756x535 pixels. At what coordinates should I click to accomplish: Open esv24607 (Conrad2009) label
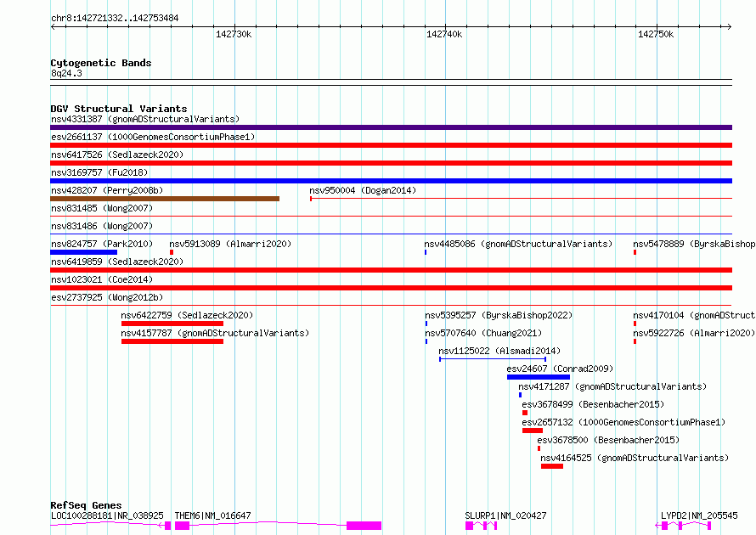click(560, 369)
